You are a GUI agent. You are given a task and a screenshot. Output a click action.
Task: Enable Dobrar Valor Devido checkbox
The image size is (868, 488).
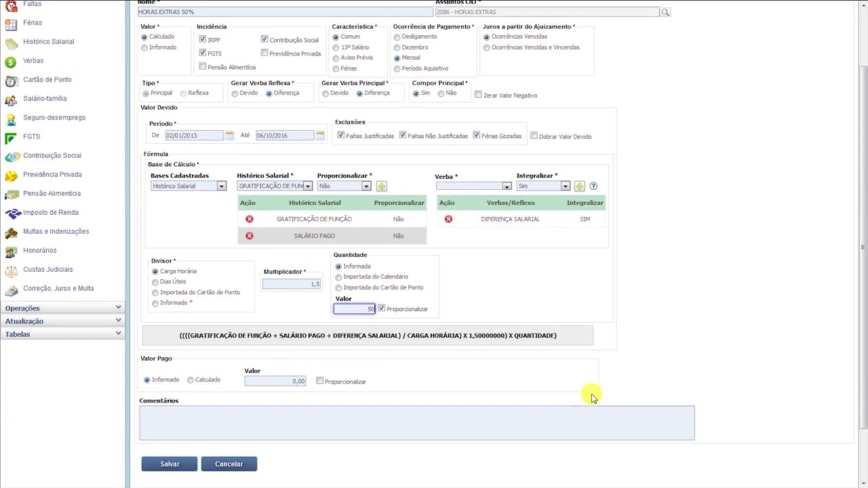tap(534, 136)
